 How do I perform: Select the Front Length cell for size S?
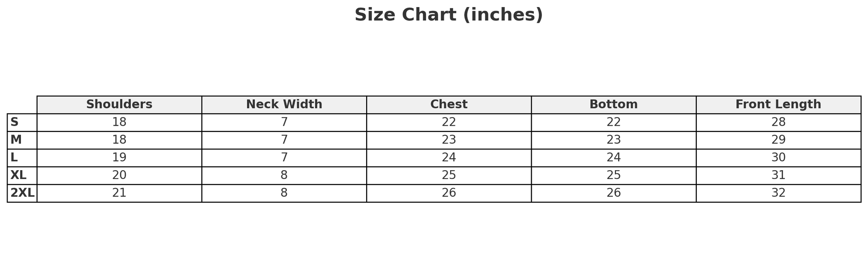778,122
